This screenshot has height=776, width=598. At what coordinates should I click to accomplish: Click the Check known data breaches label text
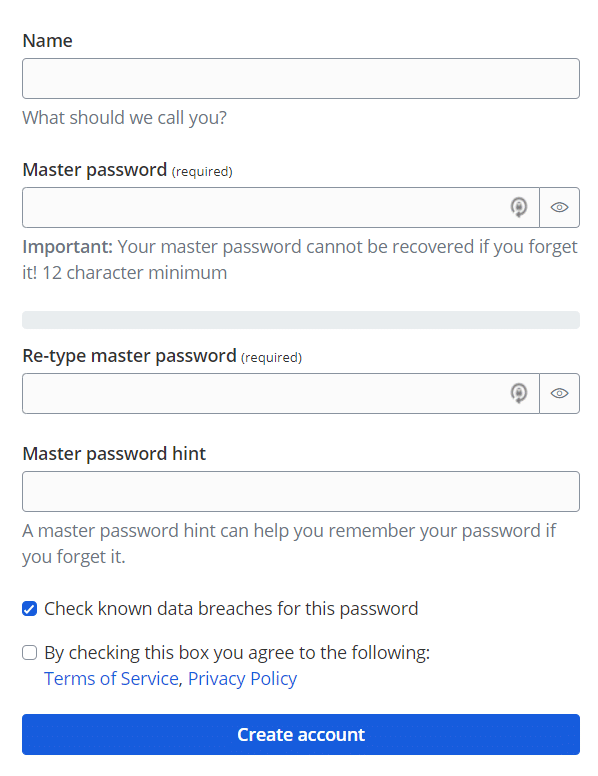[x=231, y=609]
